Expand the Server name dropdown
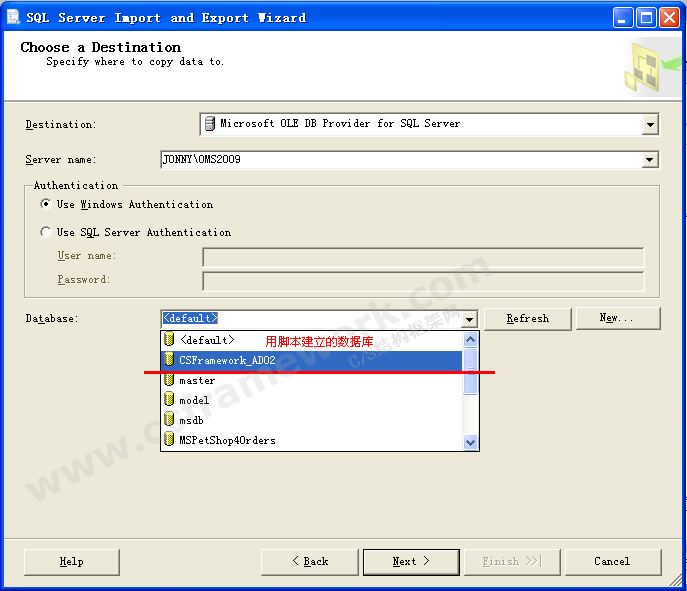Viewport: 687px width, 591px height. (650, 160)
